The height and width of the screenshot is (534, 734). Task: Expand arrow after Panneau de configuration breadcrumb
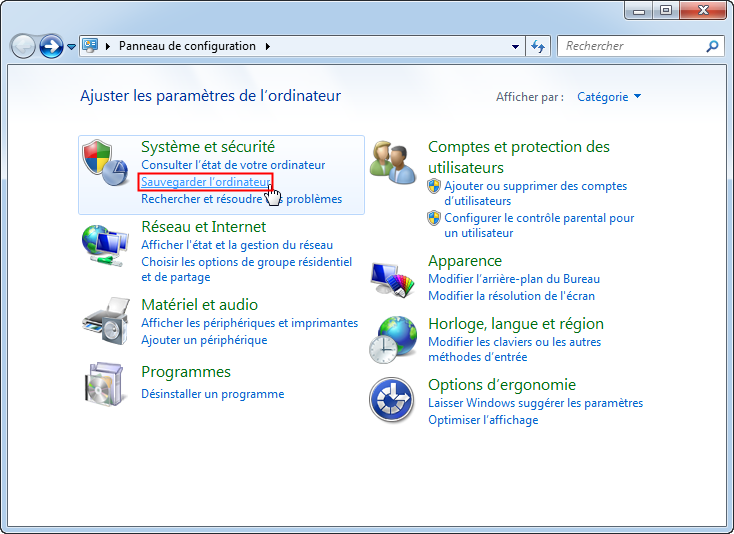pyautogui.click(x=268, y=46)
